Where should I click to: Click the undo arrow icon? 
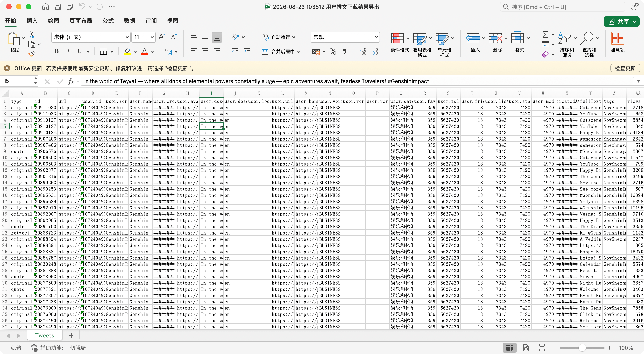pyautogui.click(x=82, y=7)
